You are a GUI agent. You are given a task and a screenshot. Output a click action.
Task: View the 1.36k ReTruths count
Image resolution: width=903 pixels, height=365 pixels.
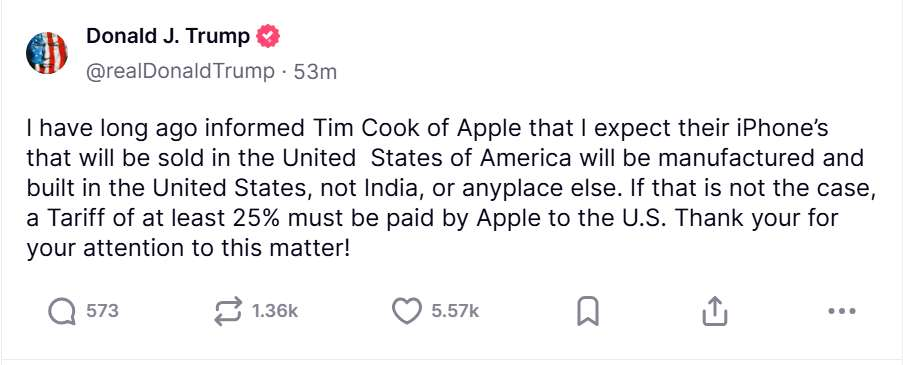click(x=275, y=311)
